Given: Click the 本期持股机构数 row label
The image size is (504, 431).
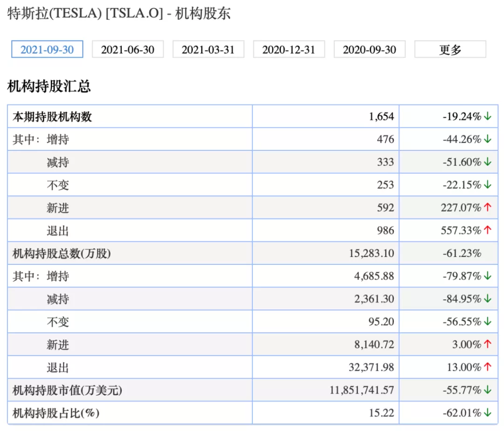Looking at the screenshot, I should [x=52, y=117].
